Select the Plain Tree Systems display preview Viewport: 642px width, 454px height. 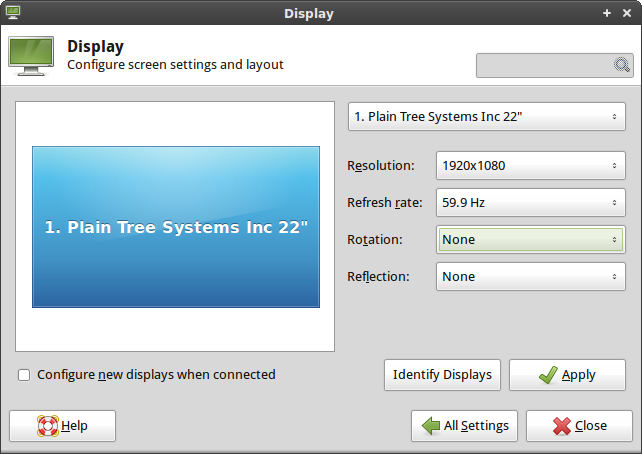click(x=175, y=227)
